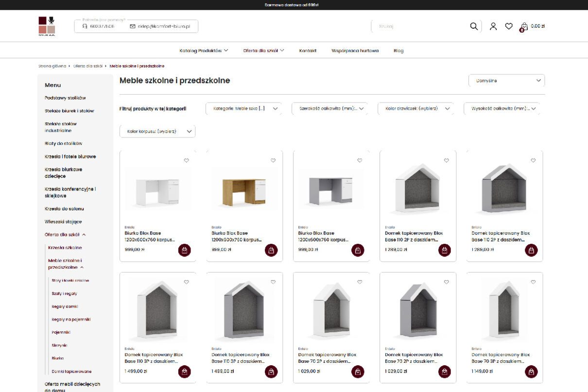
Task: Click the search magnifier icon
Action: coord(474,26)
